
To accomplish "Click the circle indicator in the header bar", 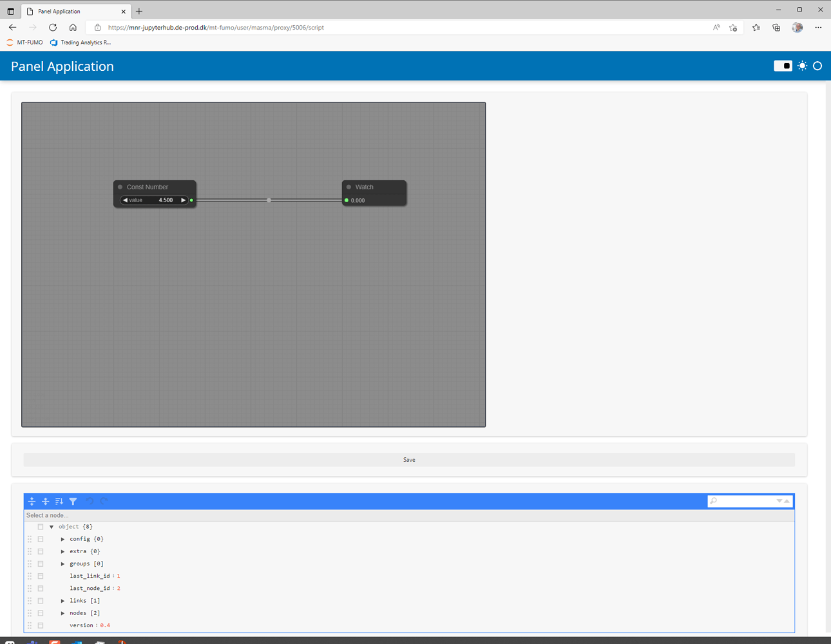I will pos(818,66).
